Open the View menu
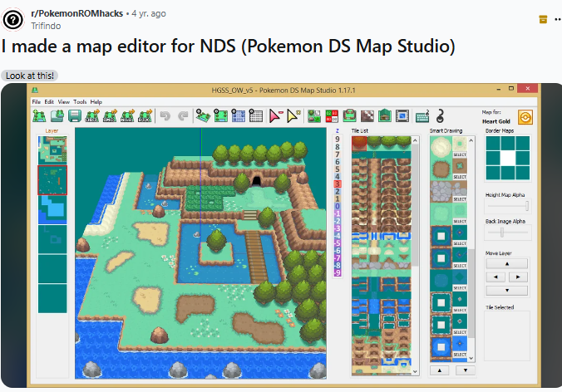The image size is (562, 392). [64, 101]
